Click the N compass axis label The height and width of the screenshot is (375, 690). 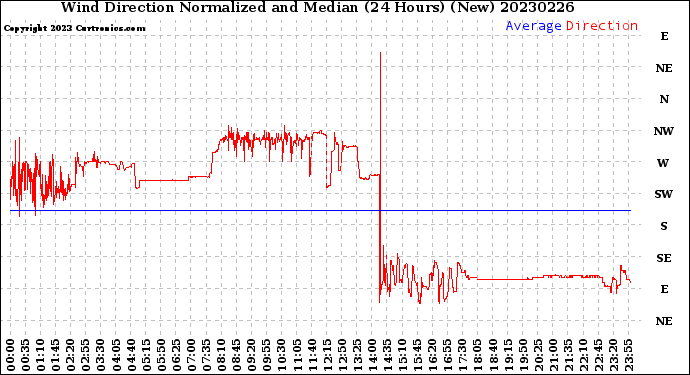[664, 99]
